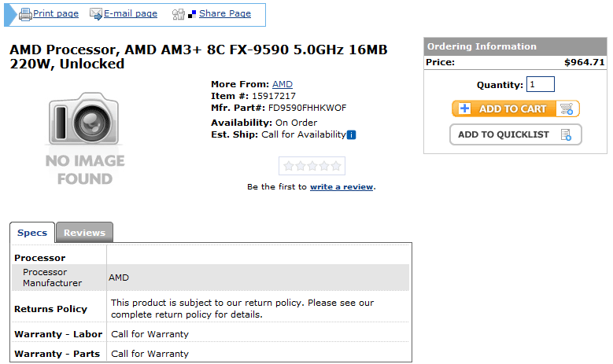Switch to the Specs tab
Image resolution: width=613 pixels, height=364 pixels.
click(32, 233)
